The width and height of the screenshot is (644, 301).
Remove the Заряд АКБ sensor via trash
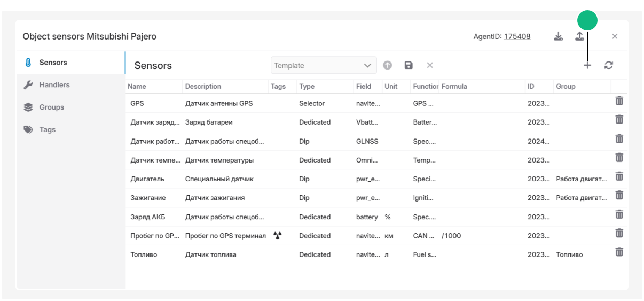click(x=619, y=214)
